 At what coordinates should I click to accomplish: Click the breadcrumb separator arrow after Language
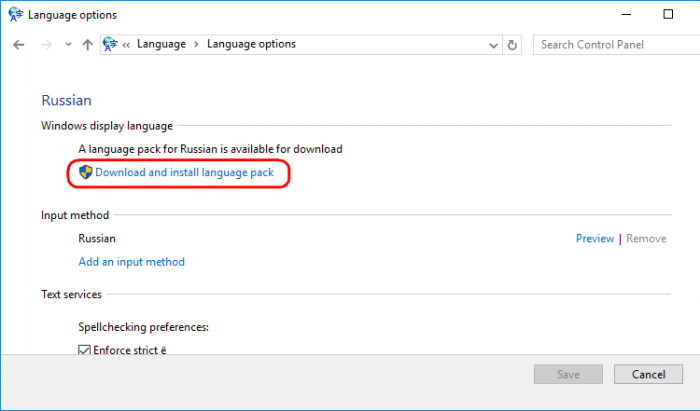click(x=196, y=45)
